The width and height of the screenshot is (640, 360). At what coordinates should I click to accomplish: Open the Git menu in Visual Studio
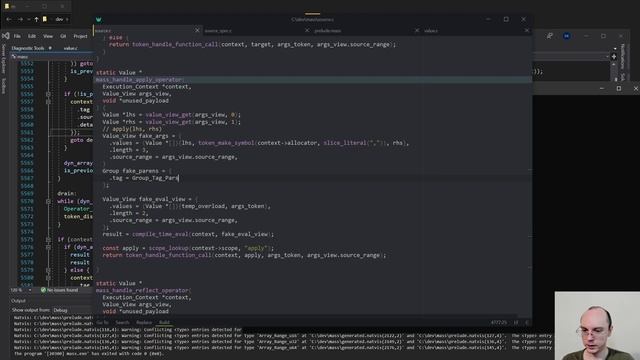click(63, 36)
